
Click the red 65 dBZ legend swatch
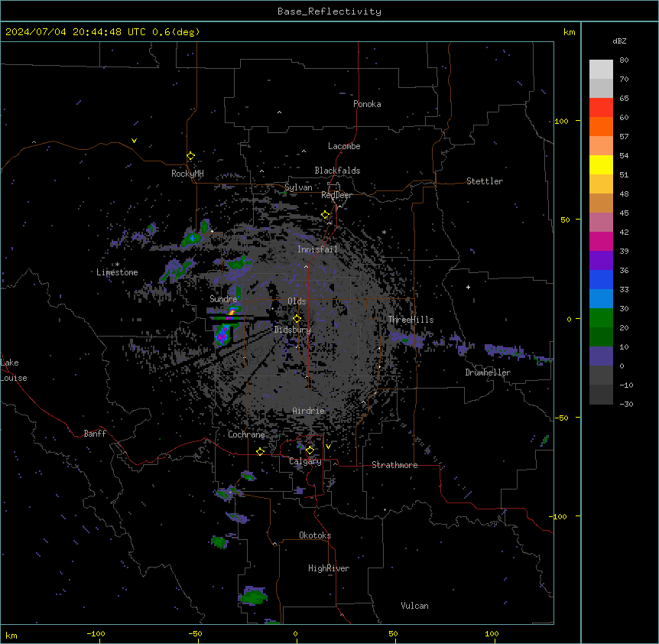click(x=601, y=108)
